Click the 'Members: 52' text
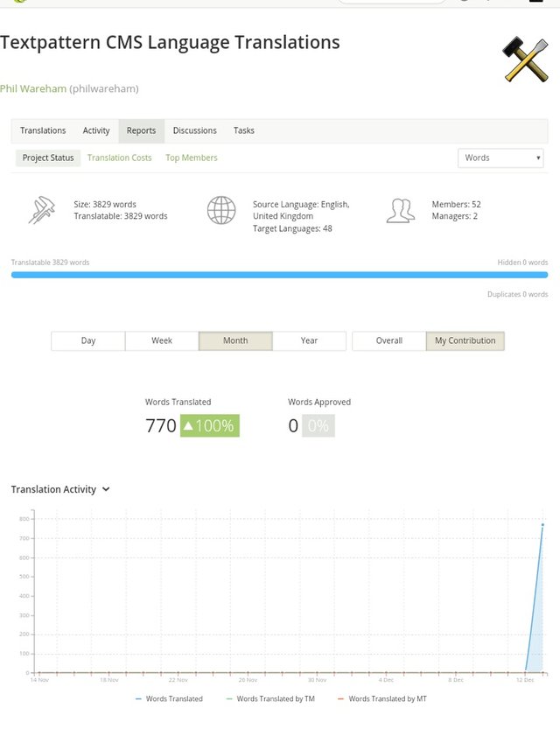 tap(456, 204)
